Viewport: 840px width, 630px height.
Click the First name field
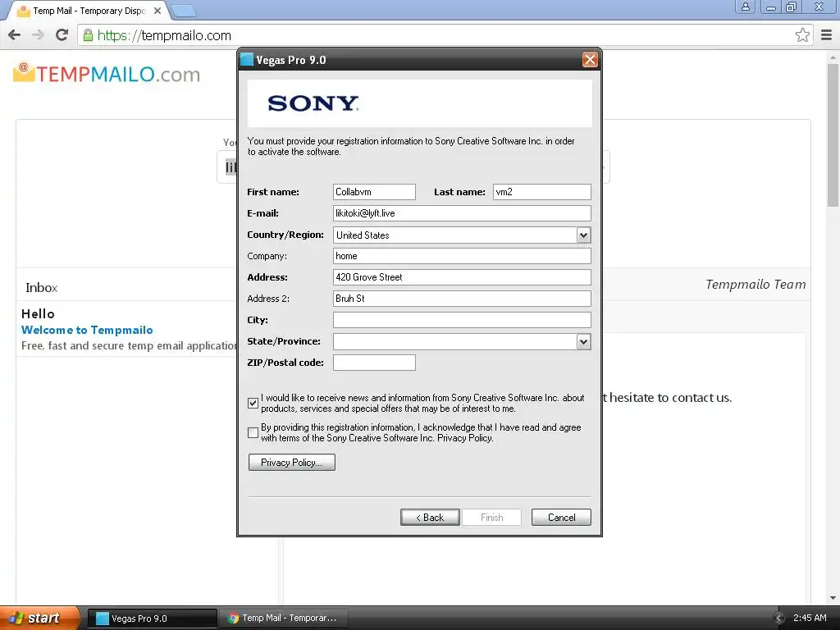click(374, 192)
